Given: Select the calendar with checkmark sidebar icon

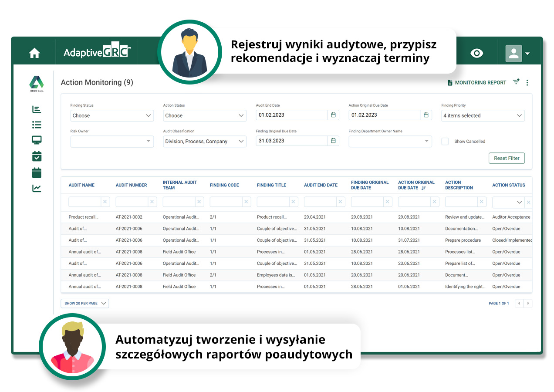Looking at the screenshot, I should tap(37, 155).
